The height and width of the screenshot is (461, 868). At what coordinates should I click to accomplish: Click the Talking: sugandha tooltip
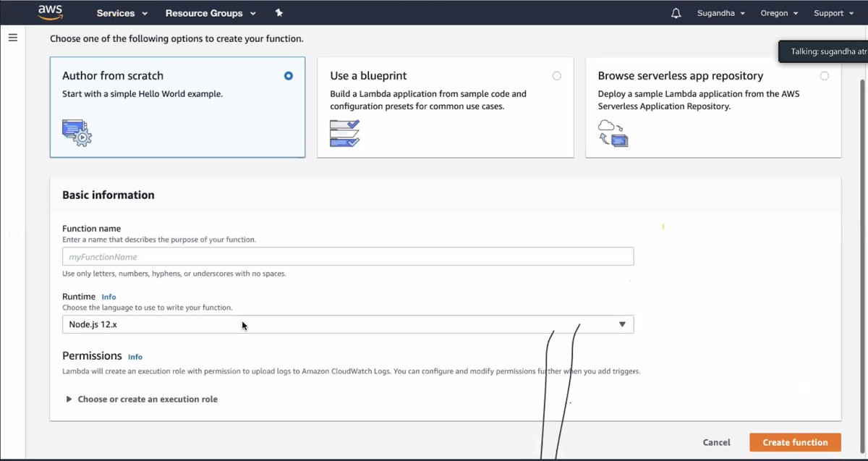[x=823, y=51]
